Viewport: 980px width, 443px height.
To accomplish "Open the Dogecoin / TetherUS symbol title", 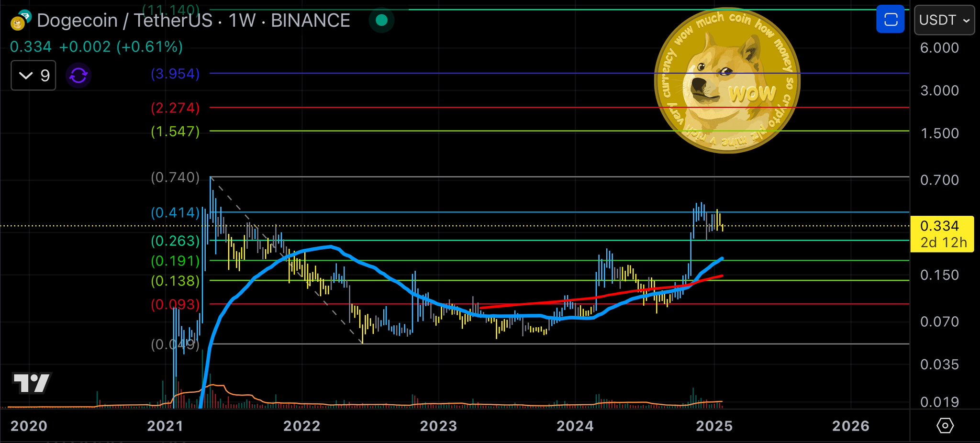I will [x=193, y=21].
